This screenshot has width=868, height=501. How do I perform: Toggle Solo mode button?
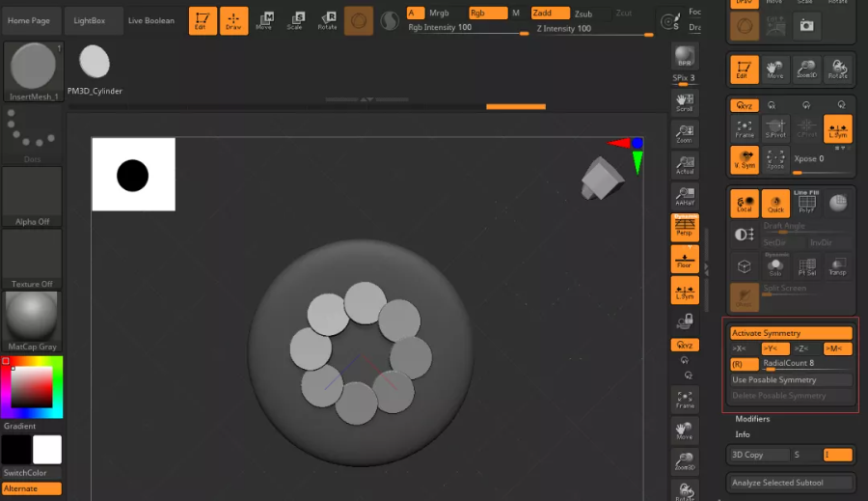[x=775, y=266]
